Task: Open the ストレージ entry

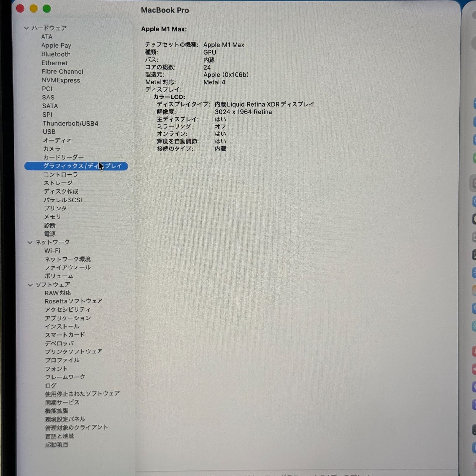Action: click(x=58, y=183)
